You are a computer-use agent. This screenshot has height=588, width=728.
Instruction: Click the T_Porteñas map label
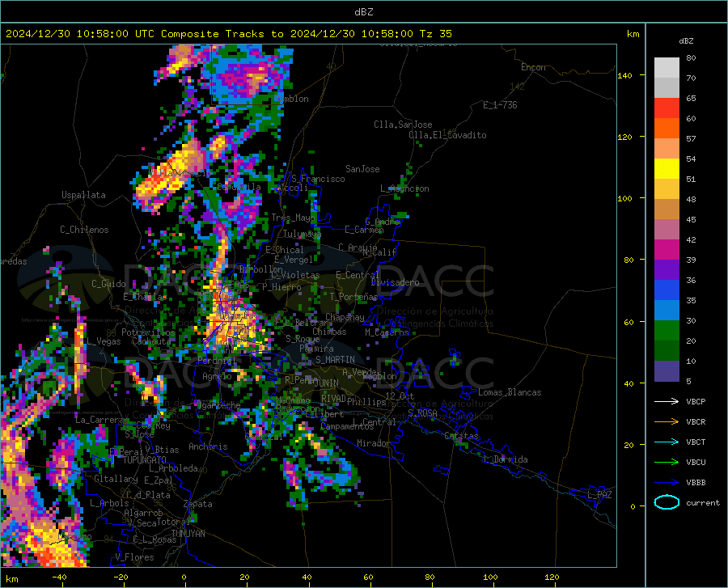pos(353,296)
